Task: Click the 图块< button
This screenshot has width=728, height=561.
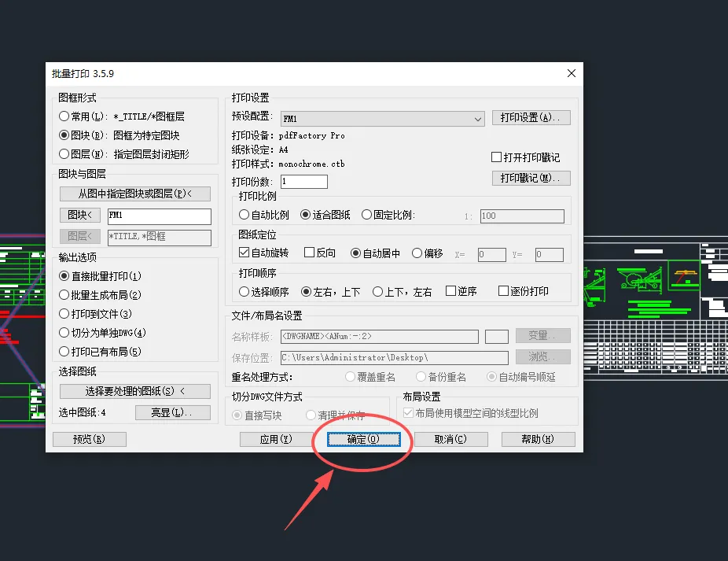Action: click(80, 216)
